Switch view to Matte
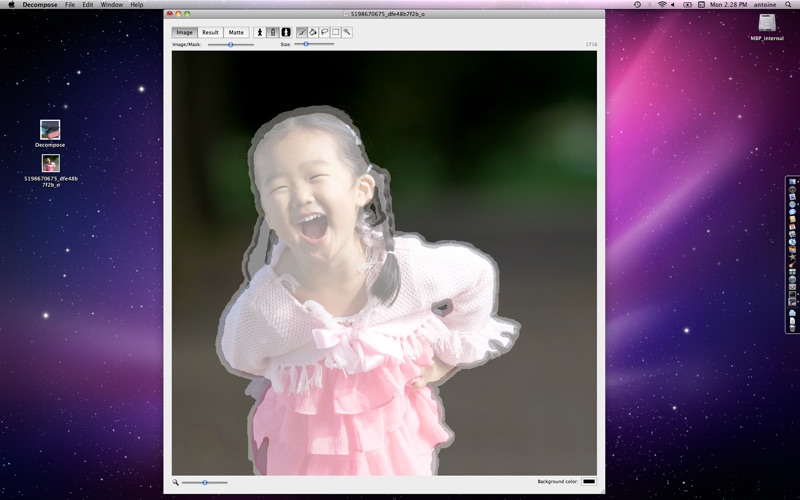 pos(236,32)
